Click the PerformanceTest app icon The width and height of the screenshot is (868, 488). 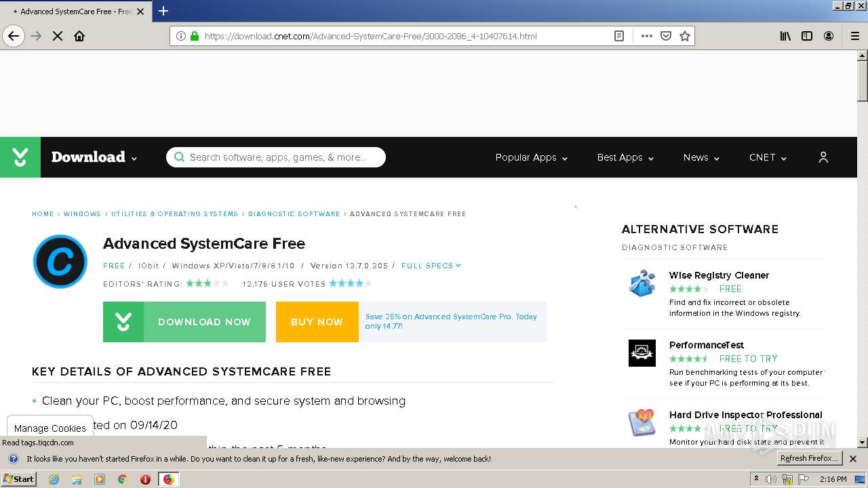pos(642,353)
